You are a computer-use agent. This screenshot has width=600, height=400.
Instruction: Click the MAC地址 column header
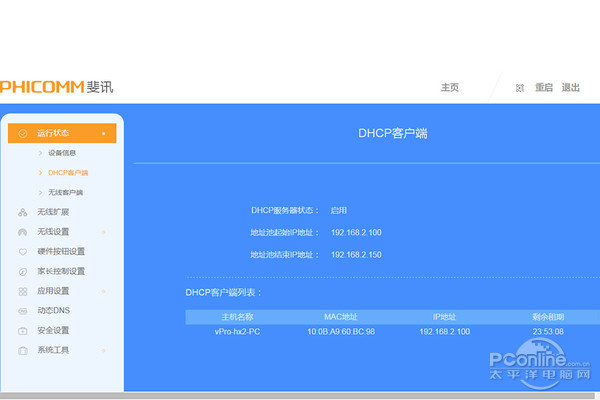pyautogui.click(x=341, y=317)
